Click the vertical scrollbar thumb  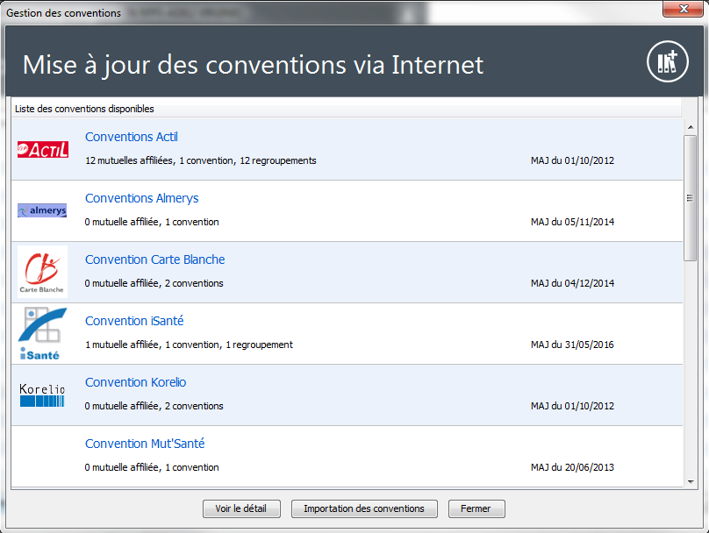pos(690,198)
